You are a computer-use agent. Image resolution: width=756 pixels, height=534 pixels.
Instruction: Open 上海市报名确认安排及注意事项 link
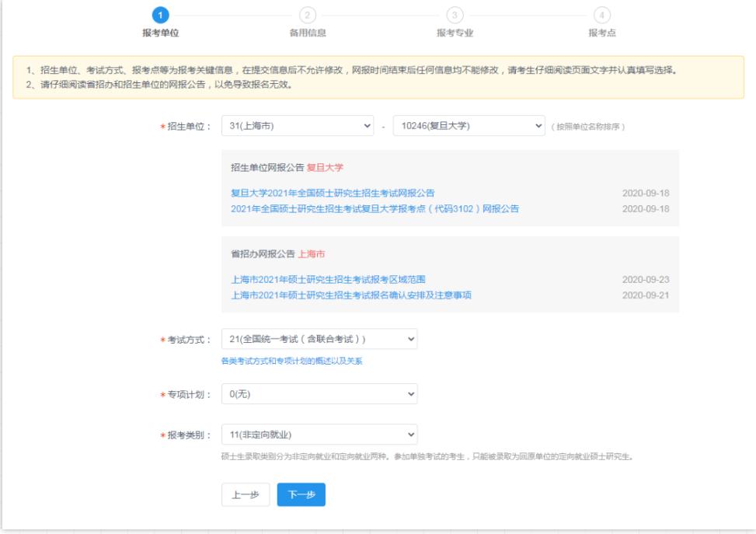351,295
